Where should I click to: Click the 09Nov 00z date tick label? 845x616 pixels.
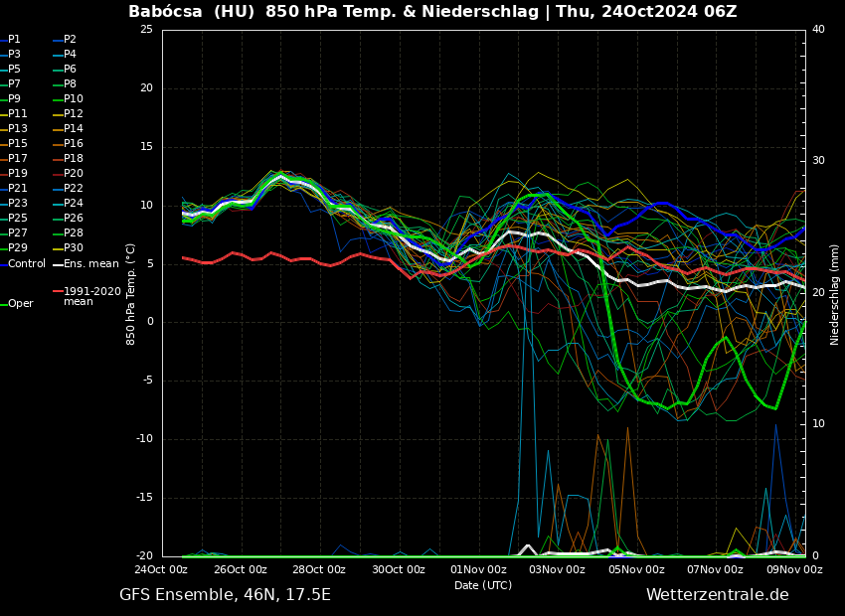[794, 570]
